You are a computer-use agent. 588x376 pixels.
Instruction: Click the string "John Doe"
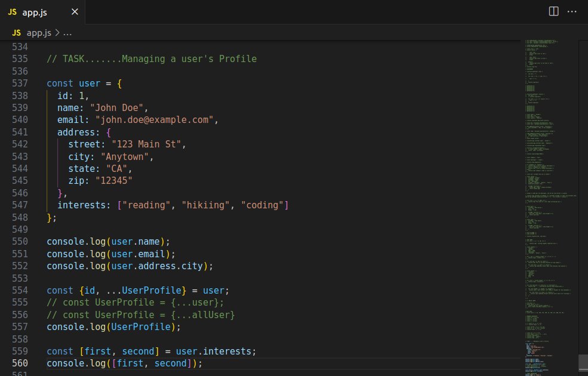click(116, 107)
